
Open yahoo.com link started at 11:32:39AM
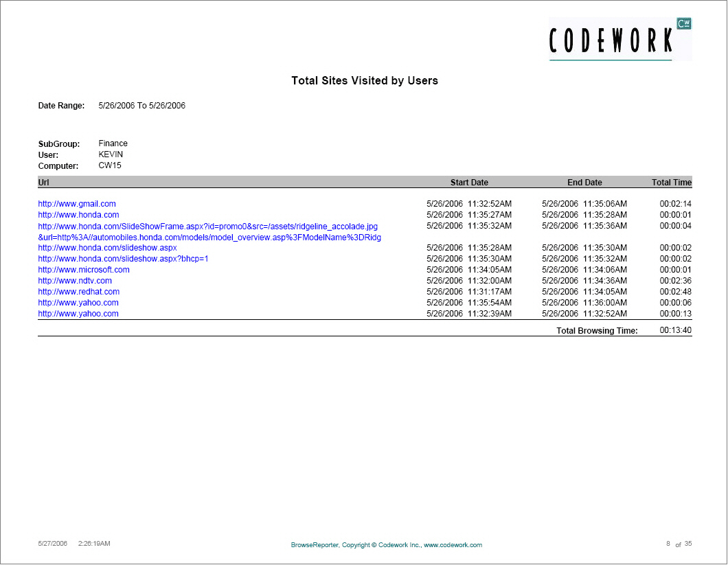tap(78, 314)
